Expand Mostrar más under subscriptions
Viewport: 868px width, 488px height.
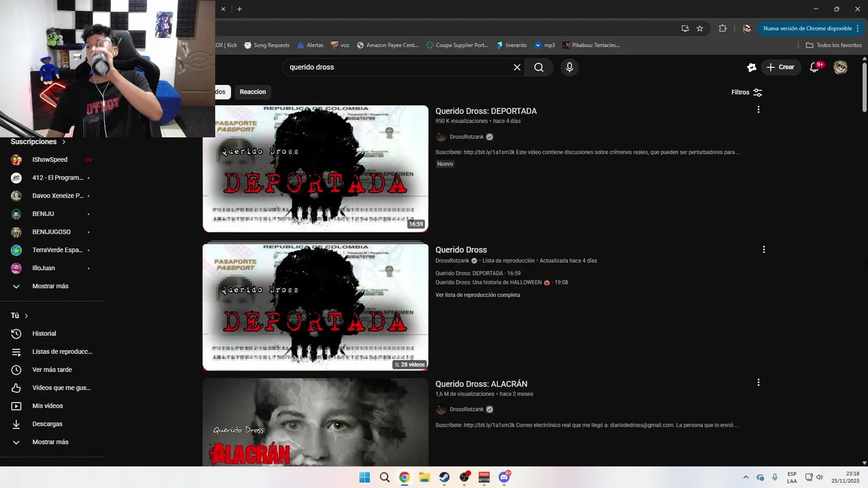coord(52,286)
